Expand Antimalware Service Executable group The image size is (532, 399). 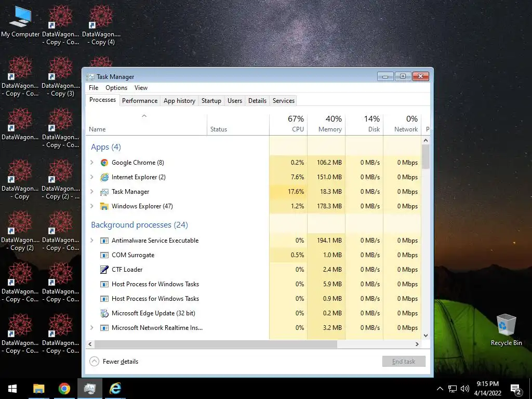coord(91,241)
